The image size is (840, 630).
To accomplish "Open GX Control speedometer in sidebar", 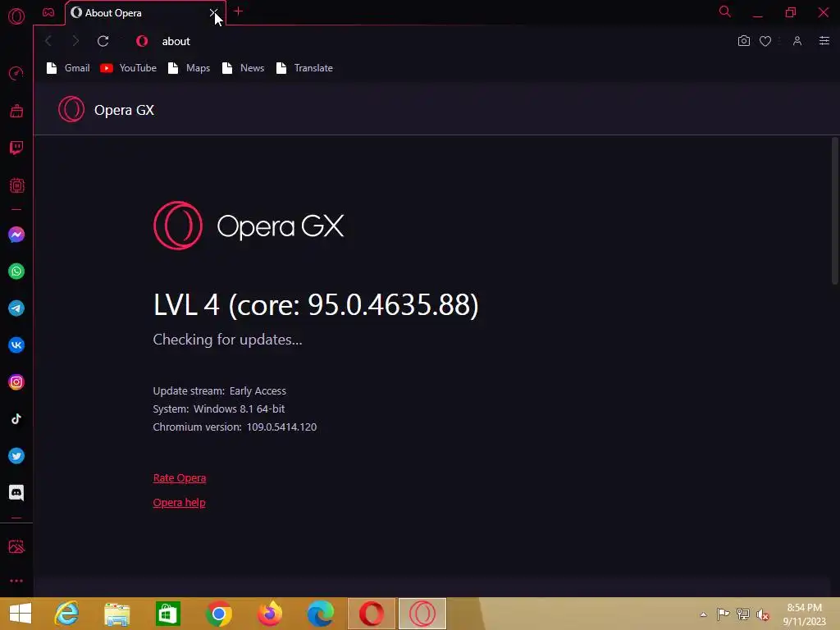I will coord(16,73).
